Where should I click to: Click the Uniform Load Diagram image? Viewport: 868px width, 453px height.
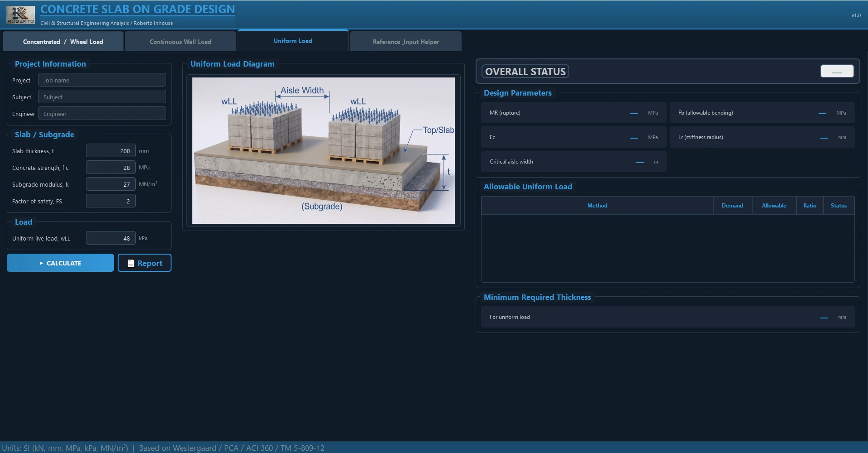[x=324, y=150]
